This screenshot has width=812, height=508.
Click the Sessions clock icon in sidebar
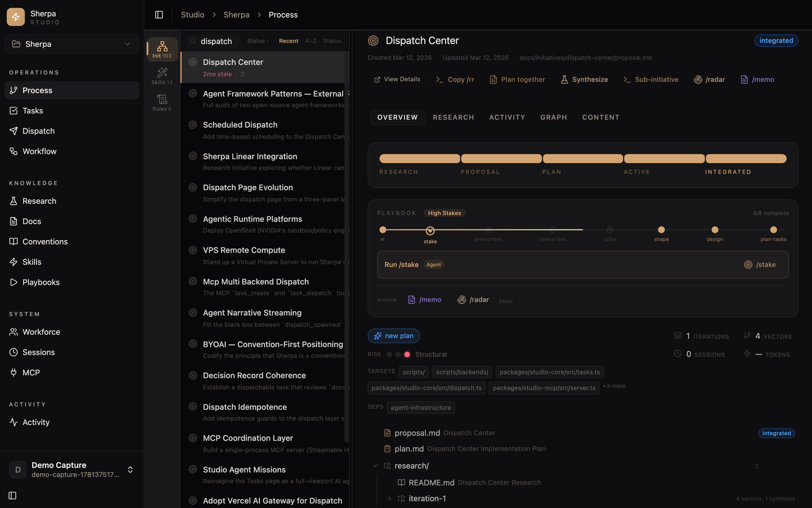click(x=14, y=352)
